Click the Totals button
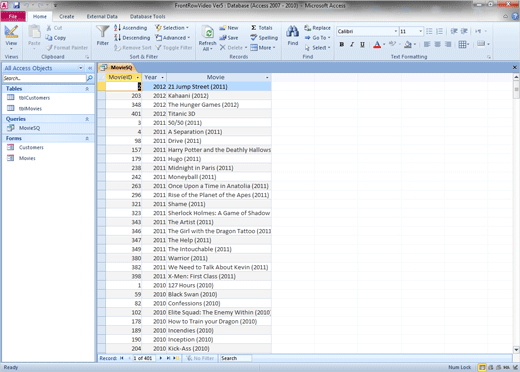Screen dimensions: 520x372 pyautogui.click(x=261, y=28)
